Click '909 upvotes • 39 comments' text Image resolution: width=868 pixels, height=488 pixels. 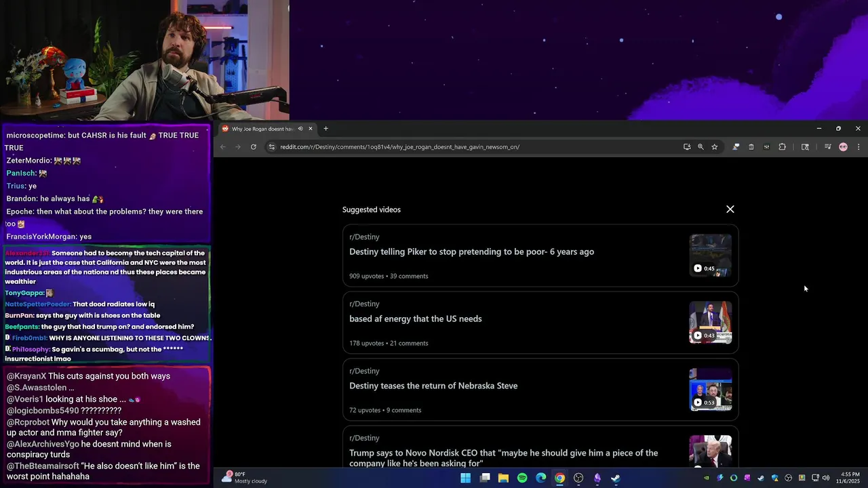pos(389,276)
